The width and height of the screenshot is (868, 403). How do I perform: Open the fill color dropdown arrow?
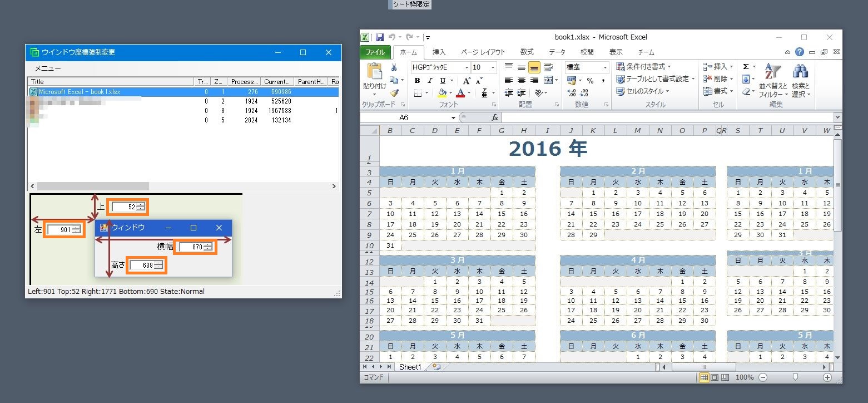click(x=451, y=93)
